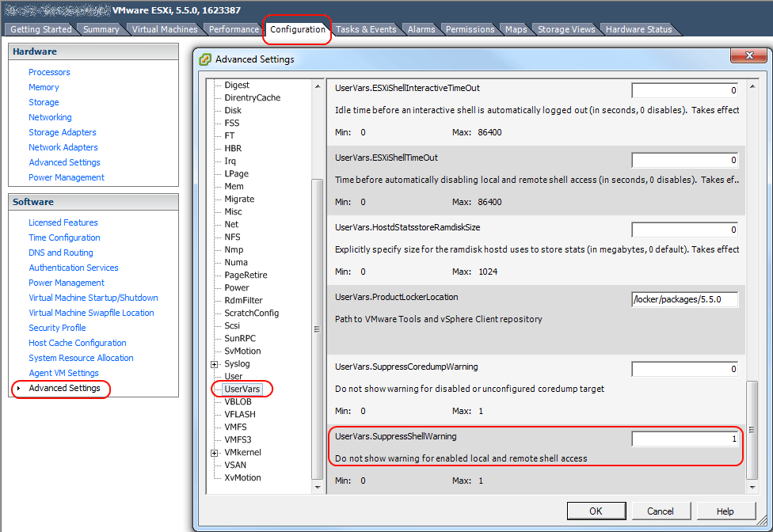The width and height of the screenshot is (773, 532).
Task: Open the Hardware Status tab
Action: point(638,29)
